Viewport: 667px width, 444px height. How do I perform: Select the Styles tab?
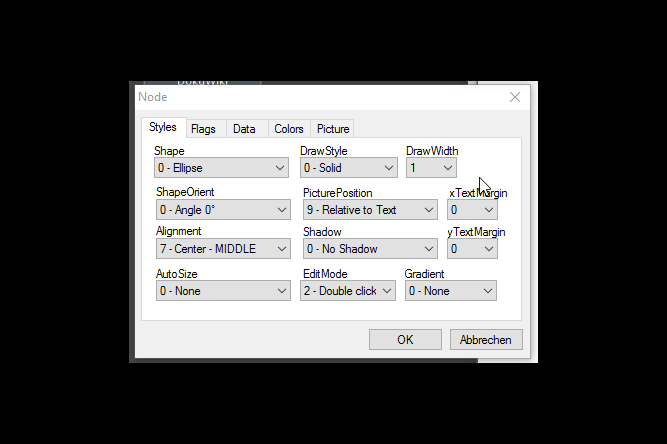[162, 128]
